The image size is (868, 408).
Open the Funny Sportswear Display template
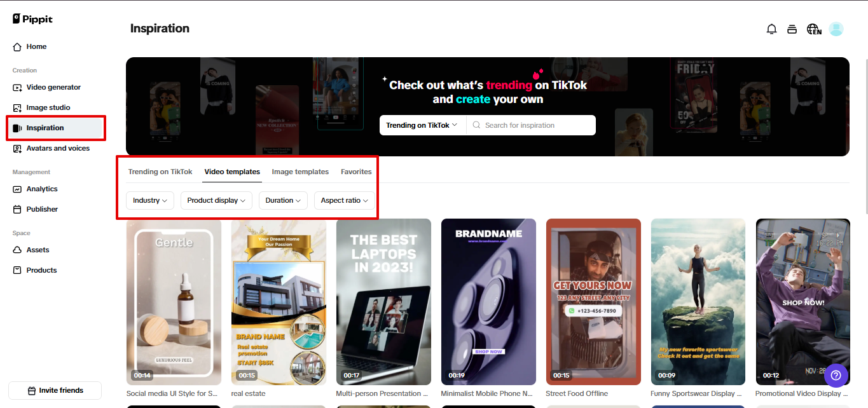tap(698, 302)
